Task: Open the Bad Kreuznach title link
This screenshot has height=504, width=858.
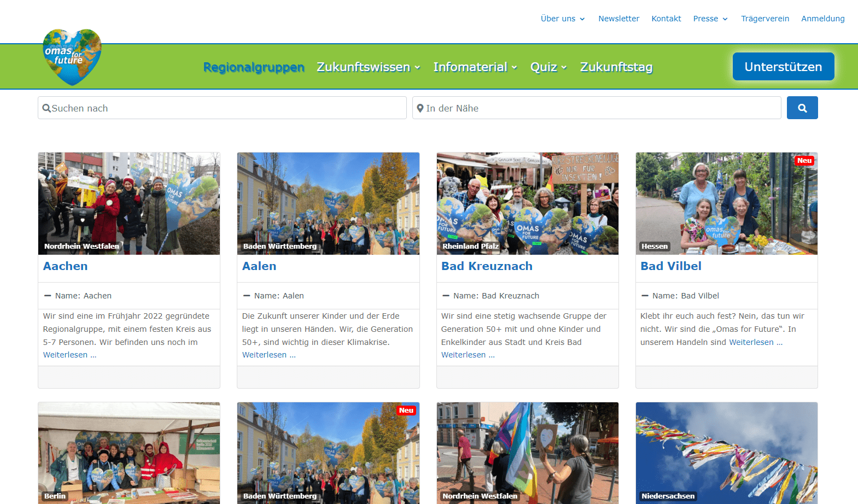Action: (x=487, y=266)
